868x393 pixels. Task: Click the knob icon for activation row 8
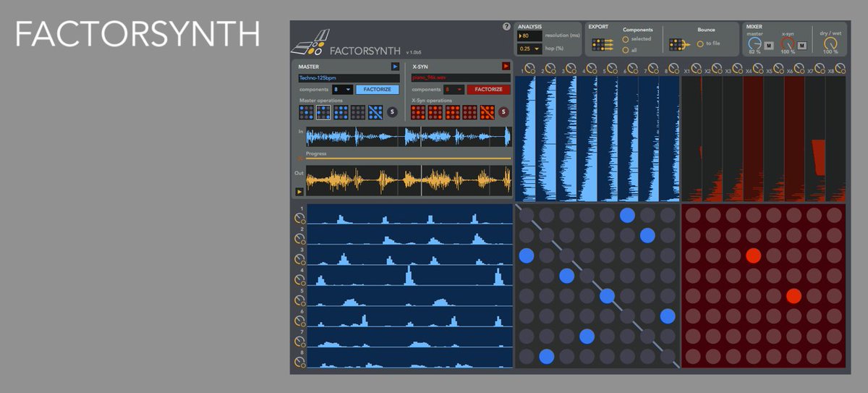click(x=300, y=360)
